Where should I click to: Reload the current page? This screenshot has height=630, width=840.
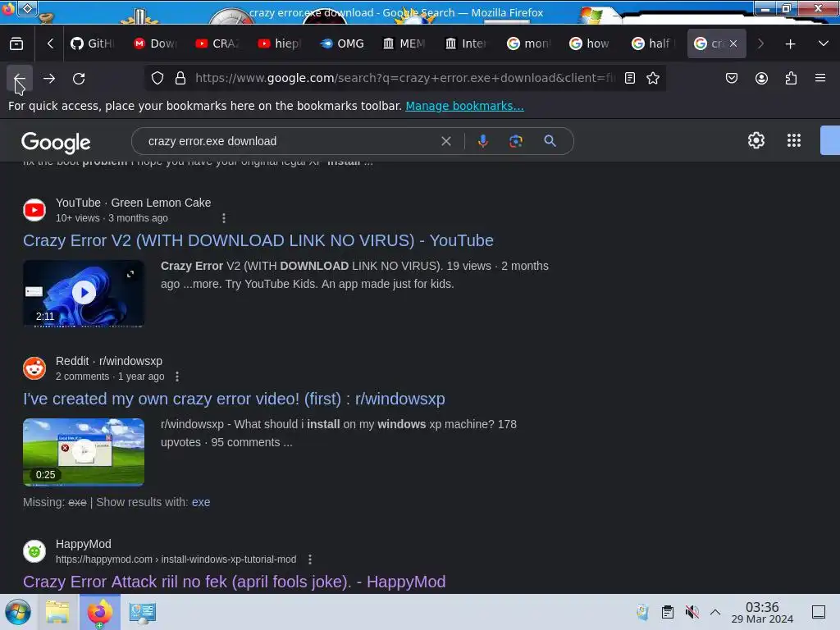[79, 78]
